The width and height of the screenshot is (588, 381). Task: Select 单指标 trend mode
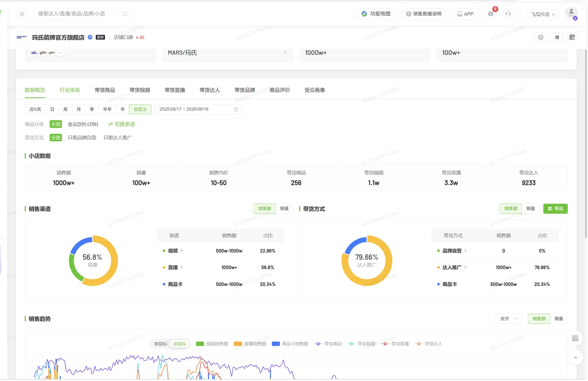point(160,344)
